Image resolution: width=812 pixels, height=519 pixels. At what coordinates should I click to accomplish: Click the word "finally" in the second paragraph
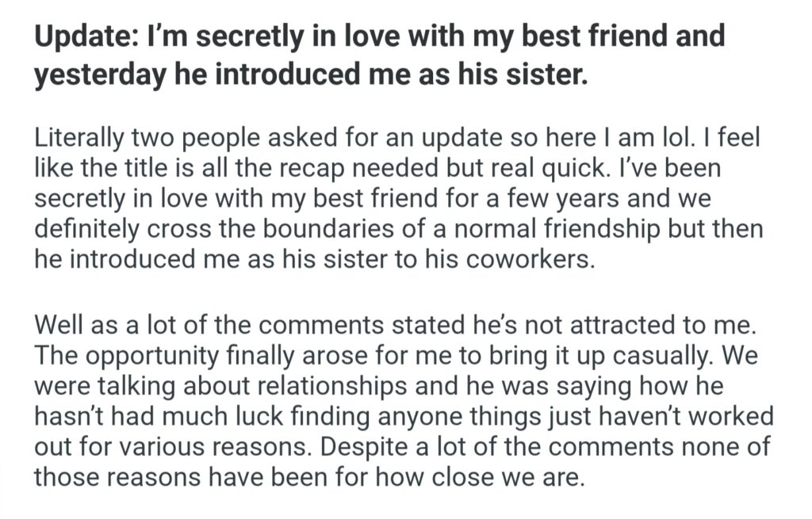click(283, 355)
